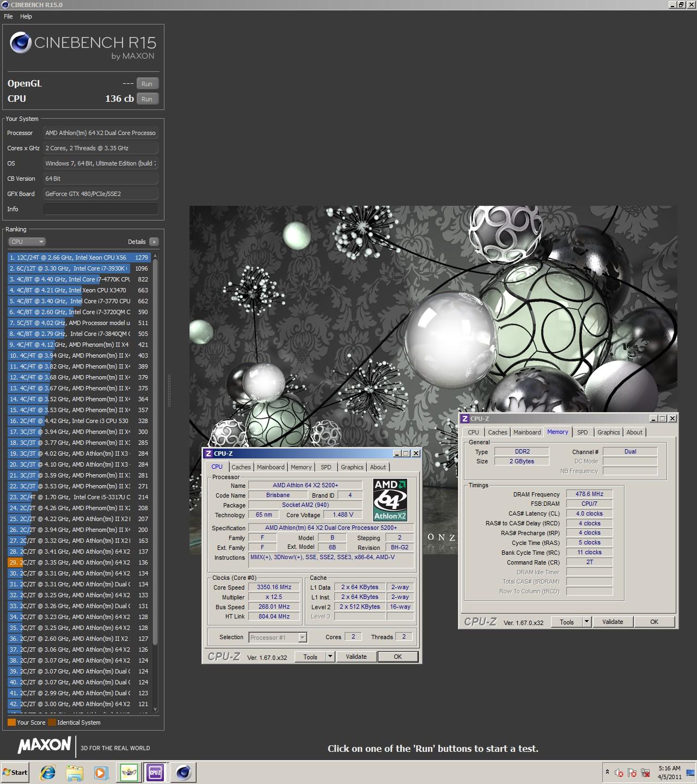Click the Cinebench taskbar icon
Viewport: 697px width, 784px height.
(x=184, y=772)
